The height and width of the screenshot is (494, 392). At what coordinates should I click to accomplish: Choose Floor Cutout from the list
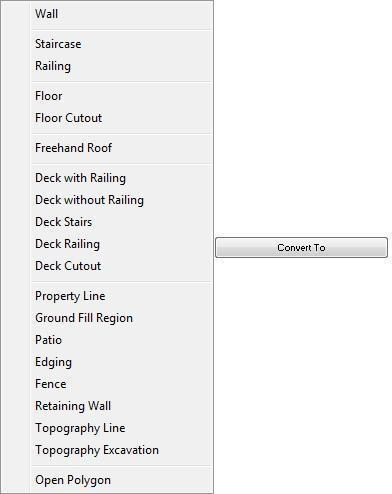point(122,118)
